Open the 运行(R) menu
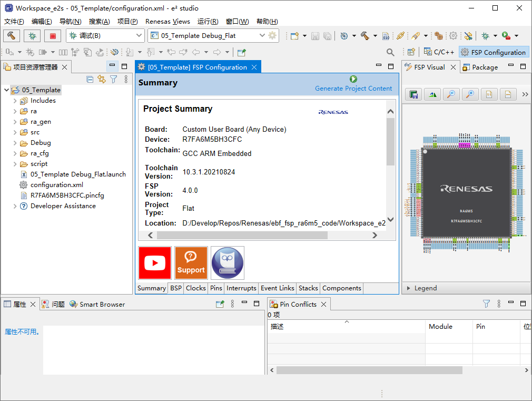 tap(208, 22)
